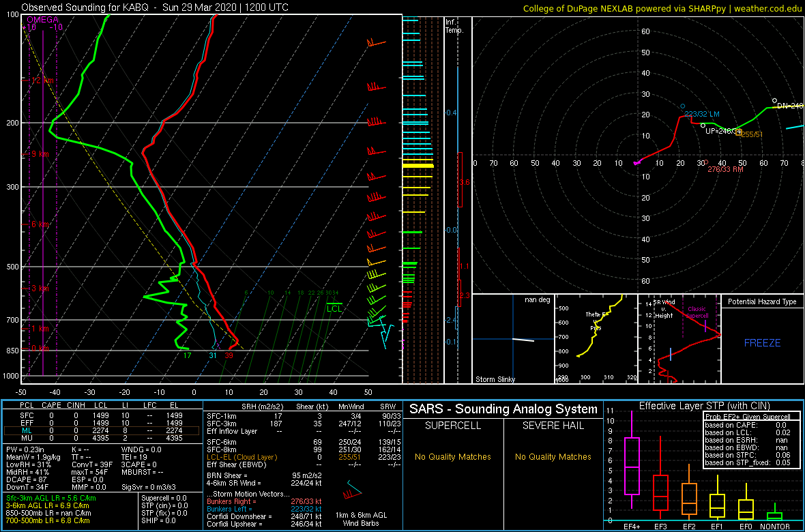
Task: Click the SUPERCELL column heading in SARS
Action: (452, 426)
